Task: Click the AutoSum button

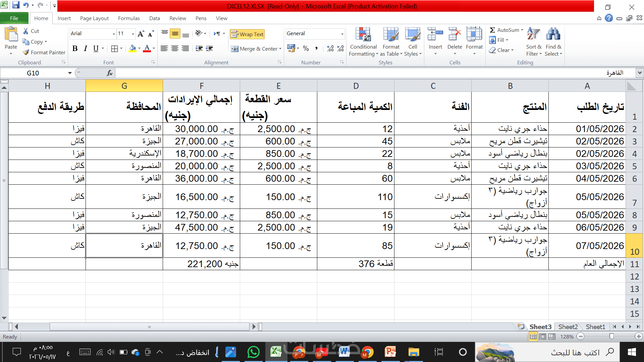Action: 506,30
